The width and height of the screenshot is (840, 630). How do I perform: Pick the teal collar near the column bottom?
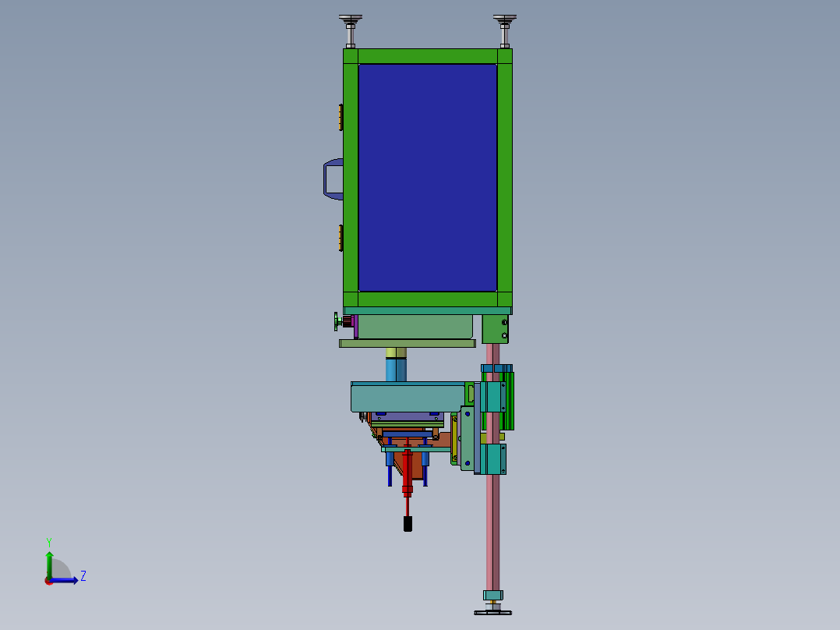tap(492, 595)
